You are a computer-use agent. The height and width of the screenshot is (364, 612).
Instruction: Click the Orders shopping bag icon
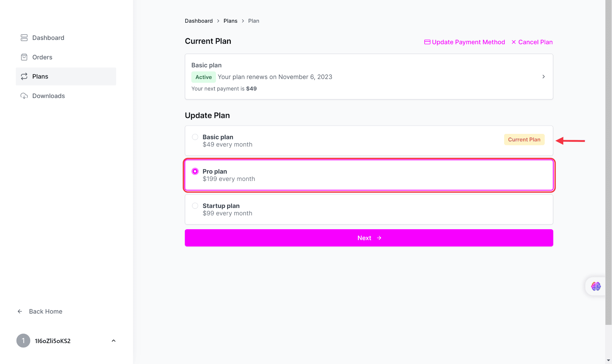pos(24,57)
